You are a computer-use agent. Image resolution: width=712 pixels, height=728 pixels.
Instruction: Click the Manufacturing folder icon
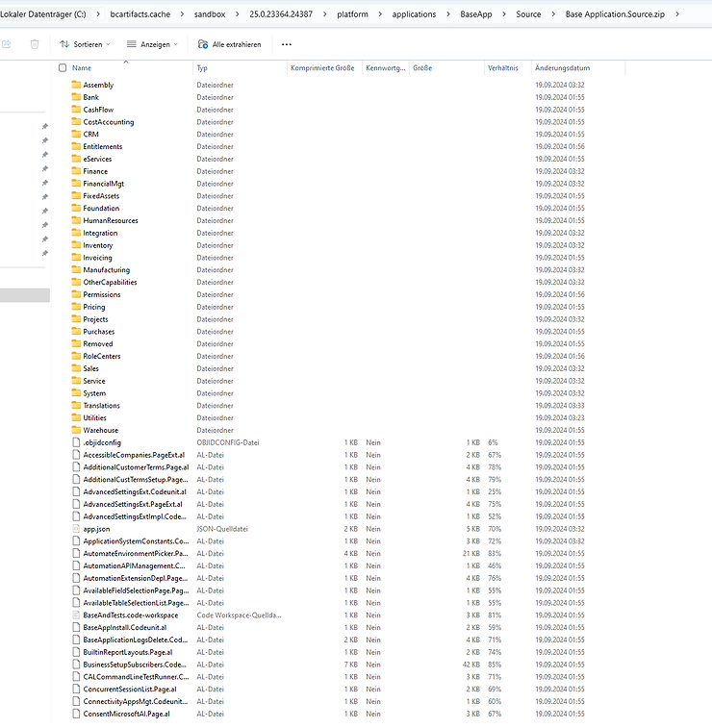[76, 270]
